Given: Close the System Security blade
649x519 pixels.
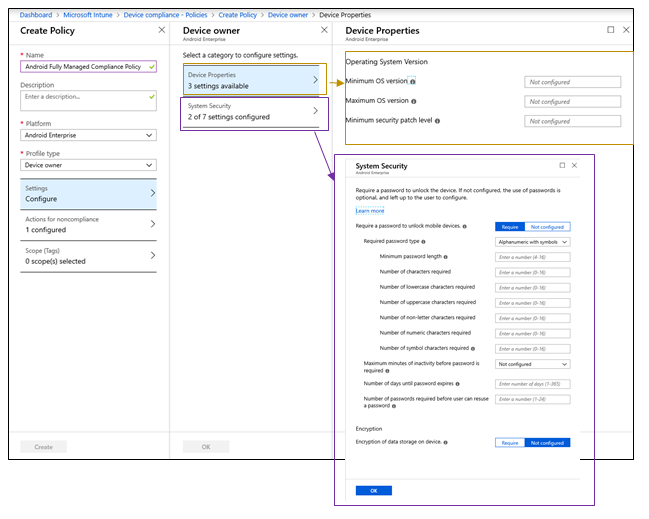Looking at the screenshot, I should tap(574, 165).
